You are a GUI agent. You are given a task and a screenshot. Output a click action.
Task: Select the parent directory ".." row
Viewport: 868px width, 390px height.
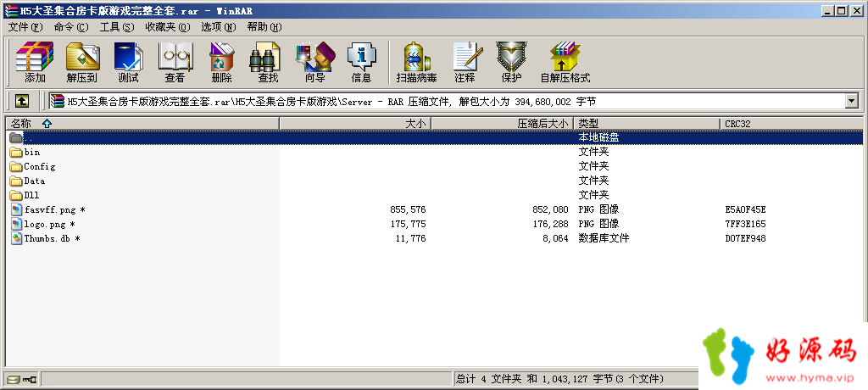434,137
